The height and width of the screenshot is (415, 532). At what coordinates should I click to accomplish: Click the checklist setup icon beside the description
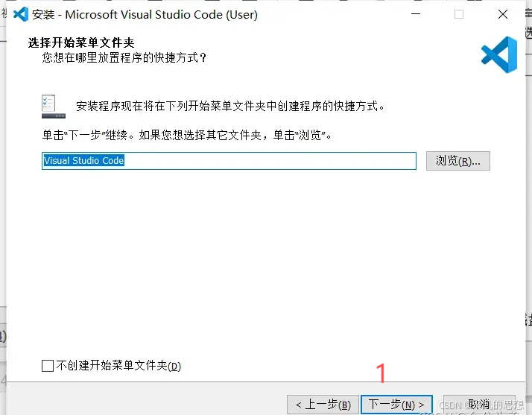[x=53, y=107]
